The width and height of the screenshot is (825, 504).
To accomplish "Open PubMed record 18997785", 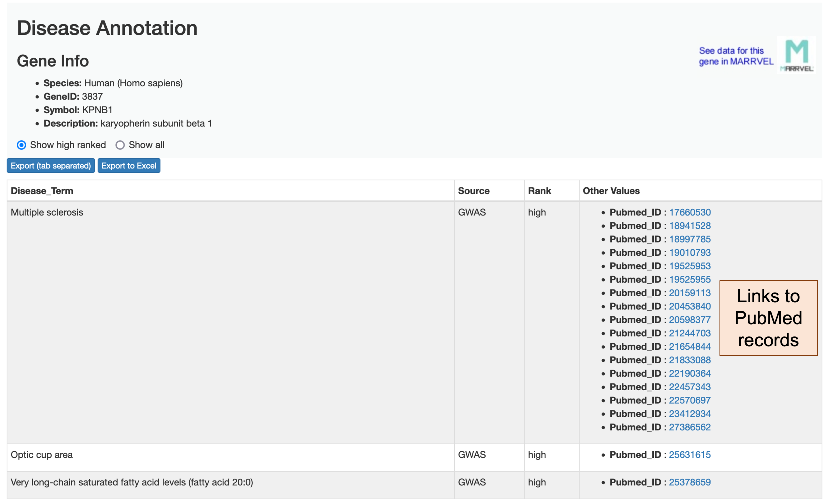I will click(x=690, y=239).
